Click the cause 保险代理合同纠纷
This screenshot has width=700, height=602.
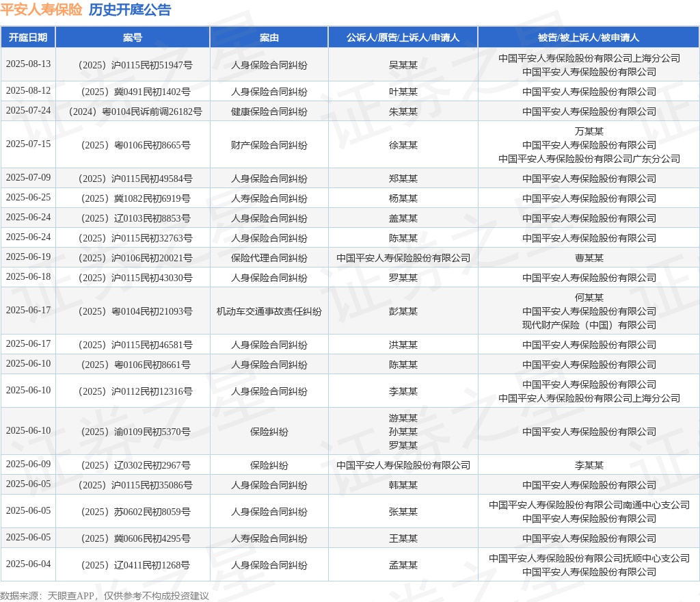click(x=269, y=258)
